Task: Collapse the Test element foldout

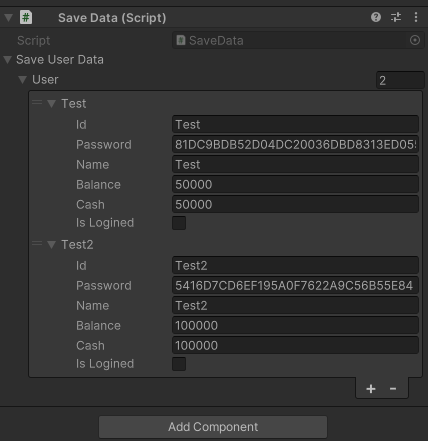Action: point(51,104)
